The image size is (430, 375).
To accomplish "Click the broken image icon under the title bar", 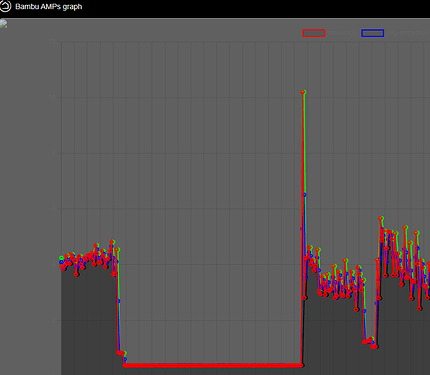I will (3, 23).
